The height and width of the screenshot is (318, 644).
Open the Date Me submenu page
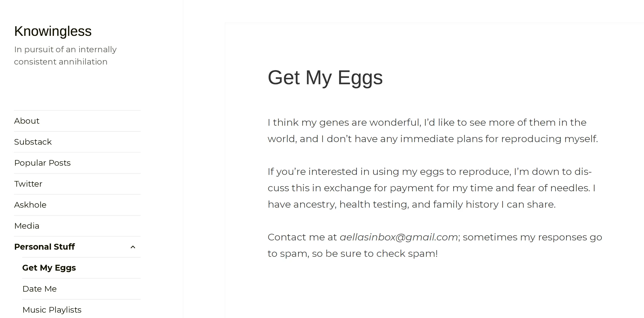point(40,289)
